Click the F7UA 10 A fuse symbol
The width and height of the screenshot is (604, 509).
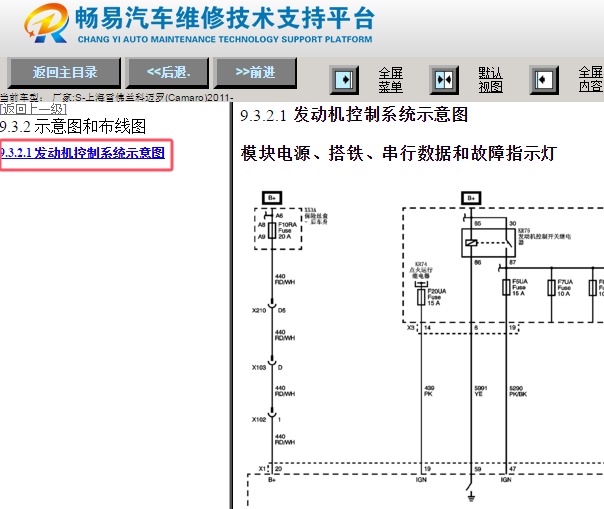pyautogui.click(x=551, y=289)
